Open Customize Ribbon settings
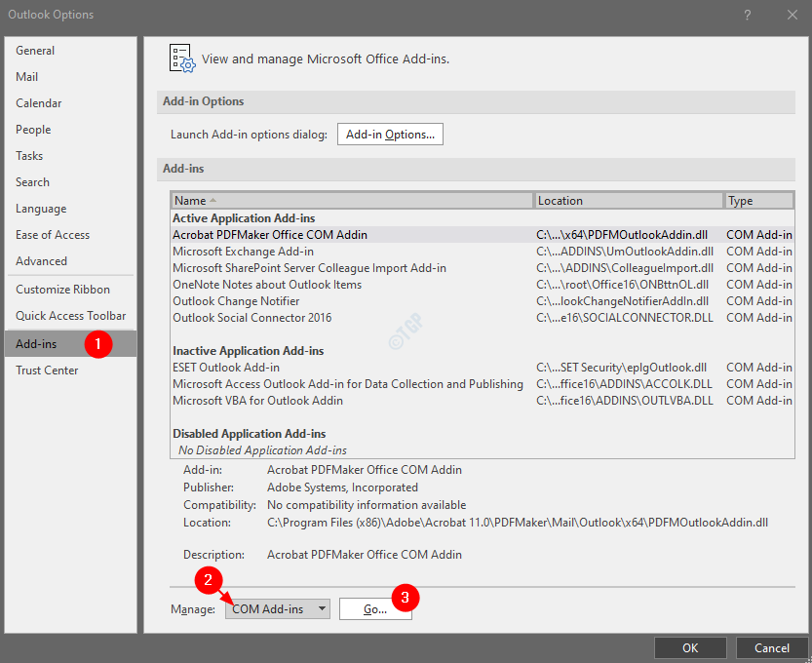 coord(62,290)
